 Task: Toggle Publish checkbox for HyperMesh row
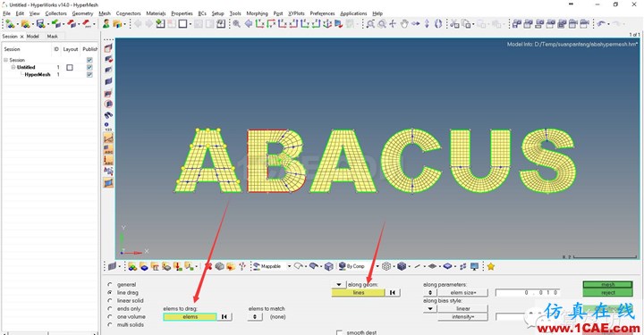[x=89, y=75]
